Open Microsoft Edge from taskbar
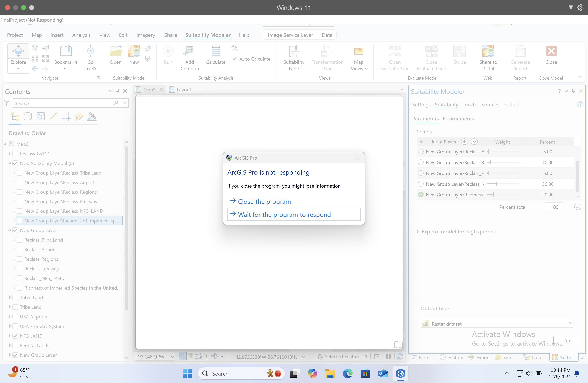Screen dimensions: 588x383 pyautogui.click(x=347, y=373)
